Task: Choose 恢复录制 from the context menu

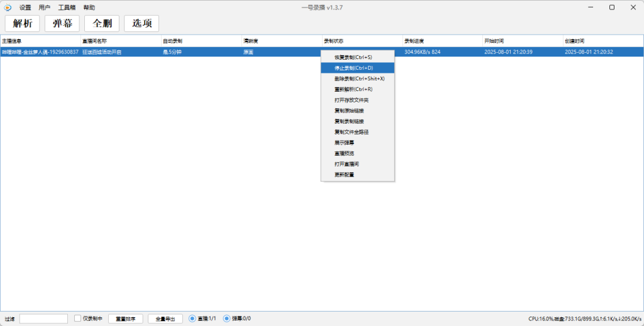Action: pos(353,57)
